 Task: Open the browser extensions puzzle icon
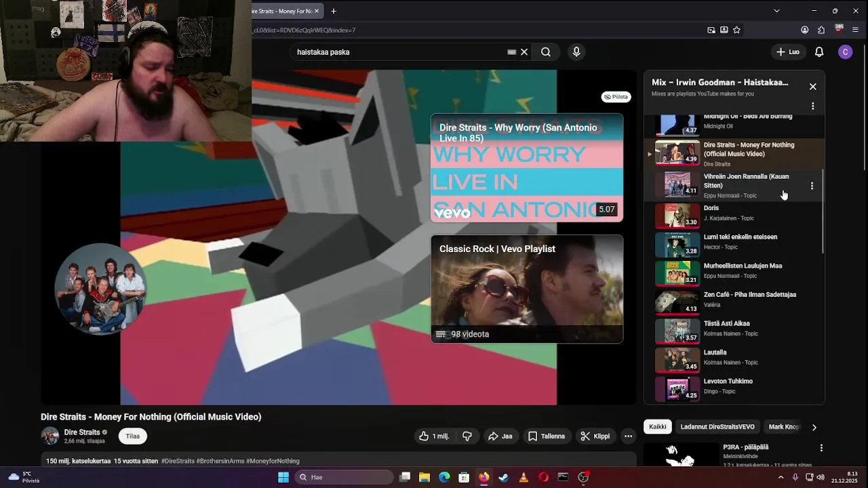click(x=821, y=30)
